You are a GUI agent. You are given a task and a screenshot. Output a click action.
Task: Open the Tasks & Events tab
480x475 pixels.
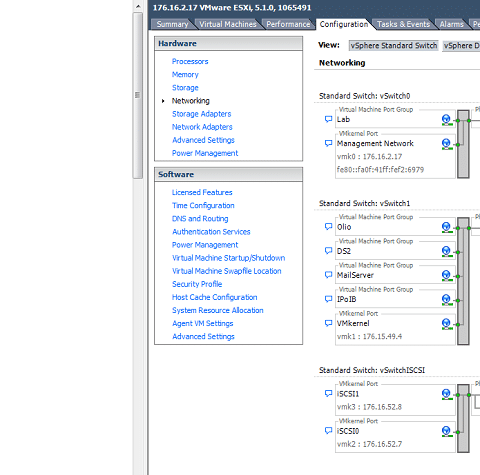[x=403, y=24]
